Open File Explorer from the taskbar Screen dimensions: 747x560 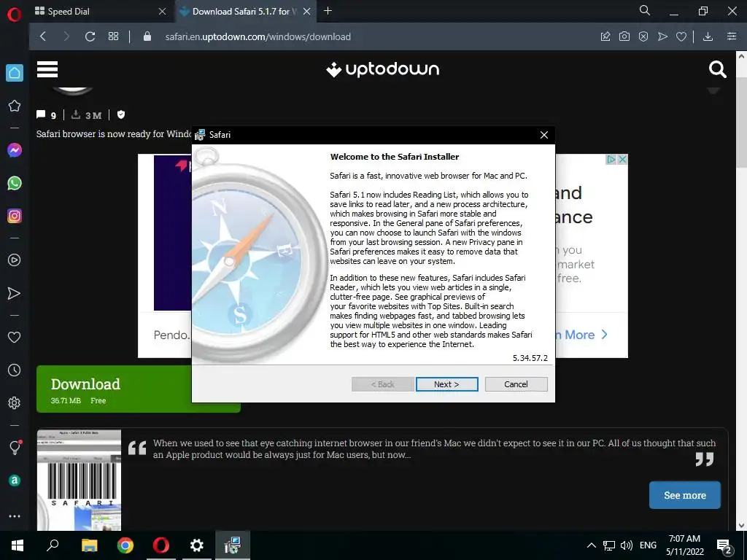(x=89, y=545)
